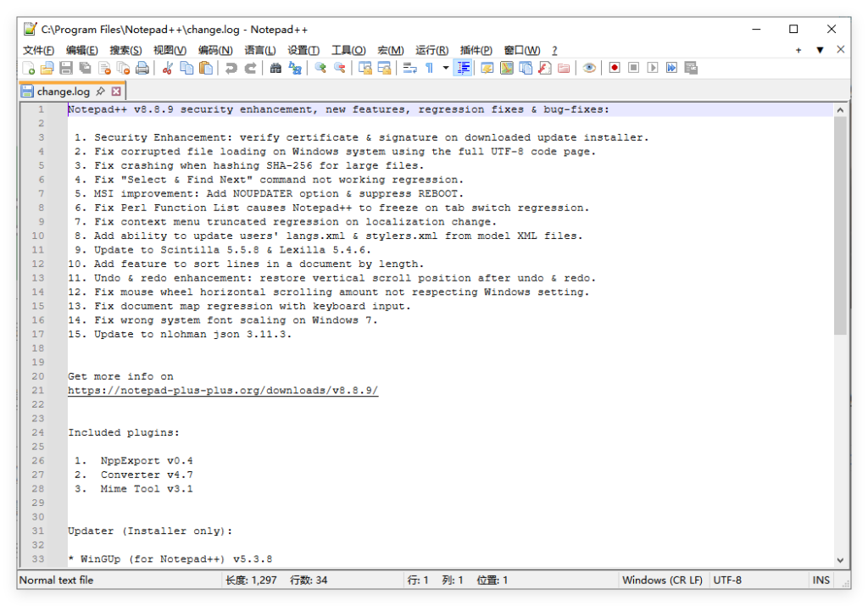Zoom out with the magnifier minus icon
Viewport: 868px width, 606px height.
340,68
